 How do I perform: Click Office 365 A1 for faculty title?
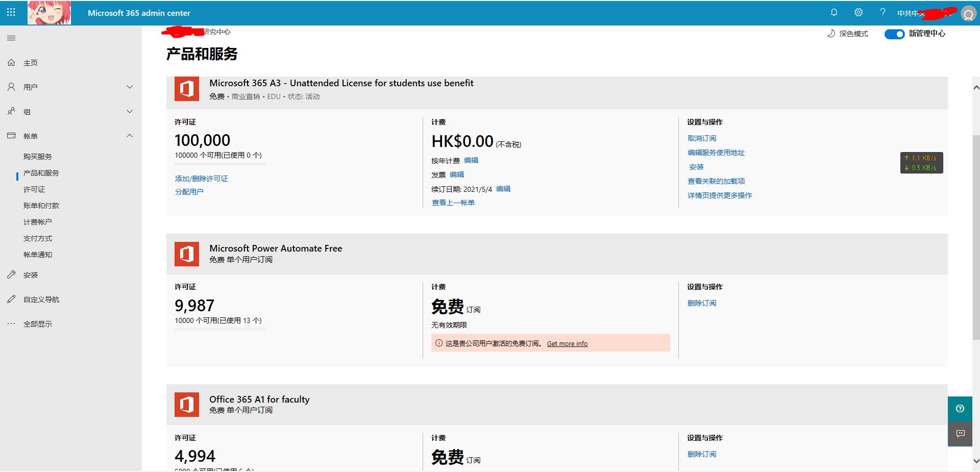[259, 400]
